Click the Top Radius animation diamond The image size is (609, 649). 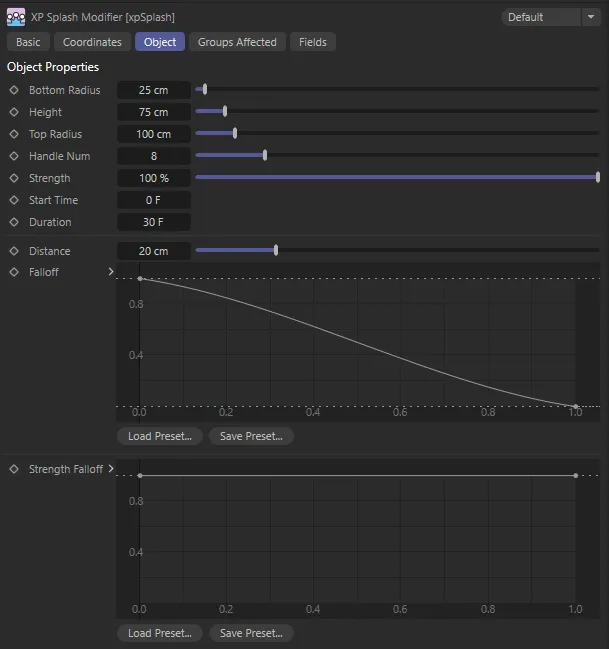click(14, 134)
